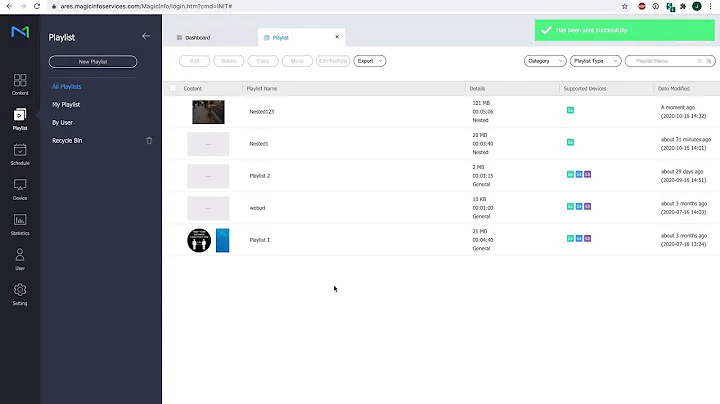Open the Setting gear in sidebar
The width and height of the screenshot is (720, 404).
pyautogui.click(x=20, y=294)
